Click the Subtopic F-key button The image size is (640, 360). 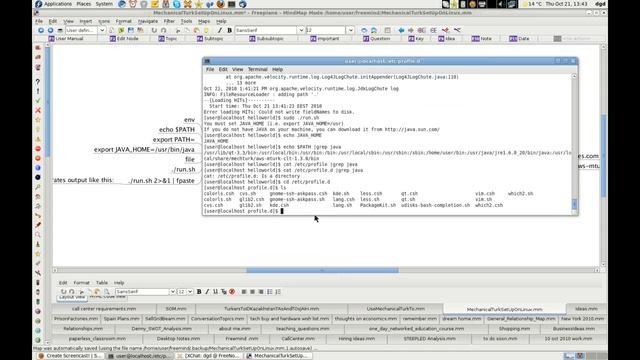(210, 39)
